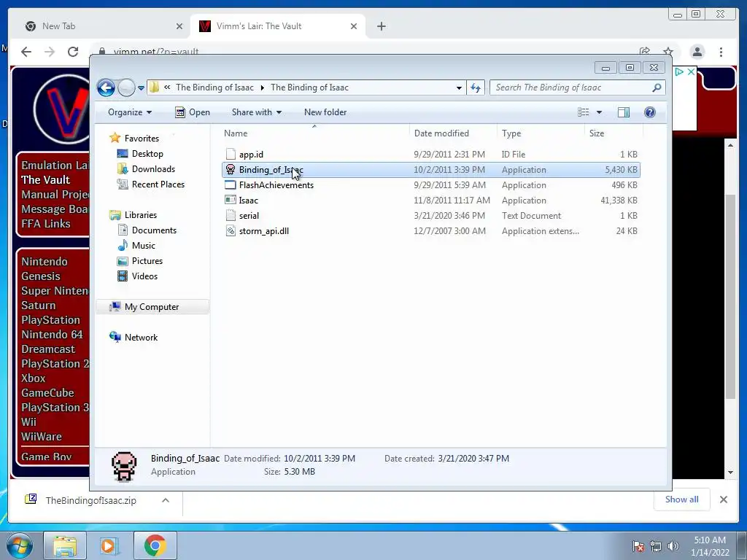This screenshot has width=747, height=560.
Task: Open the recent locations dropdown arrow
Action: point(141,87)
